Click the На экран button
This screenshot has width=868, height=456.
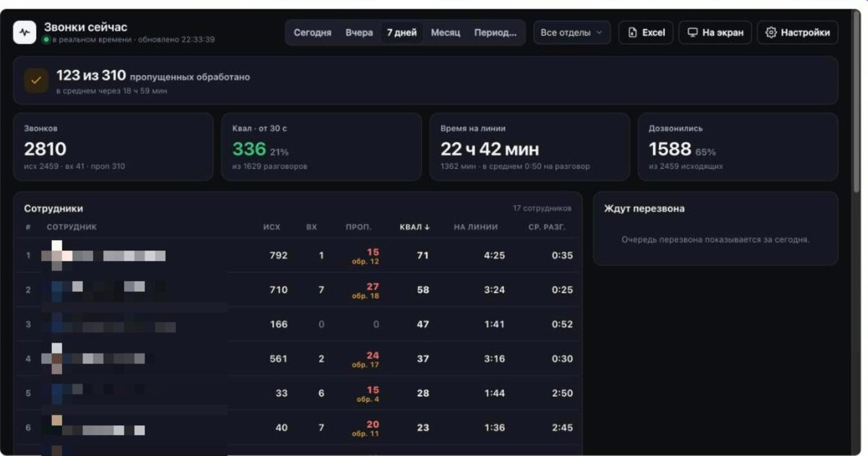(x=715, y=33)
